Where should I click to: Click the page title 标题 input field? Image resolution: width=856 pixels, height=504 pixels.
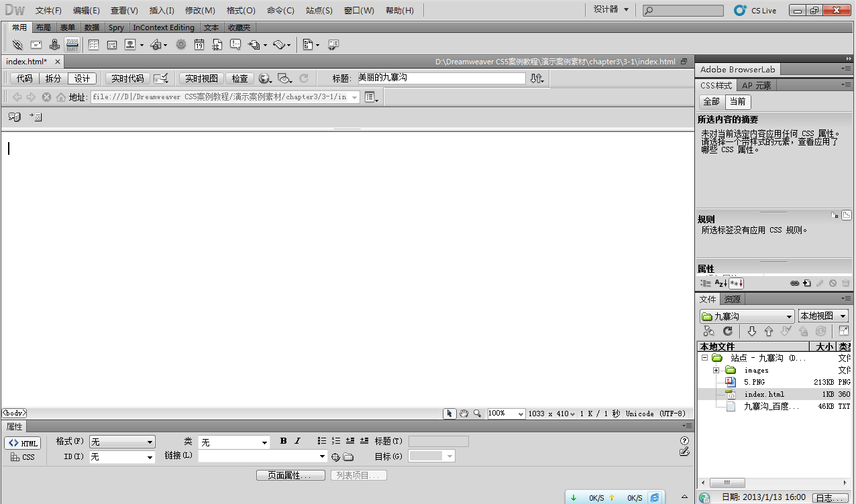pyautogui.click(x=441, y=78)
